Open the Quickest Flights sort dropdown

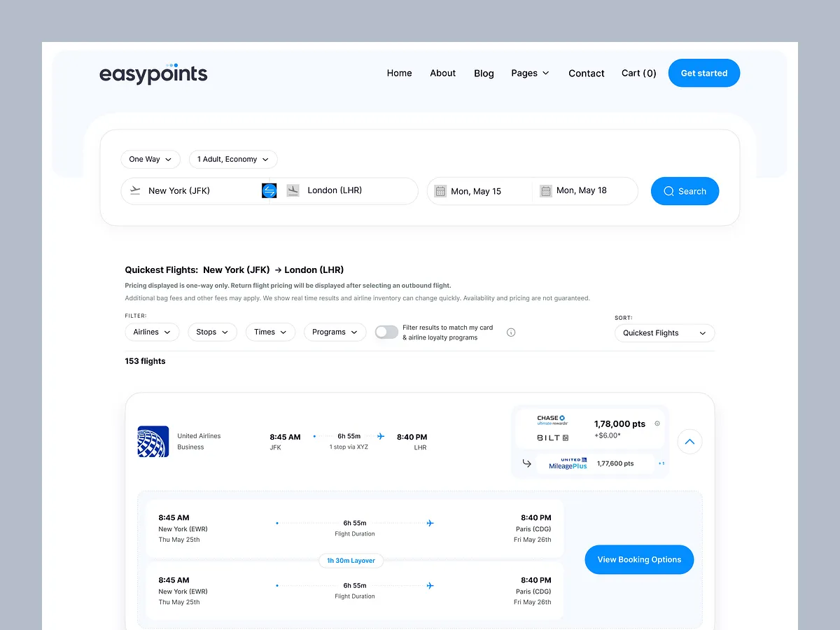click(664, 332)
